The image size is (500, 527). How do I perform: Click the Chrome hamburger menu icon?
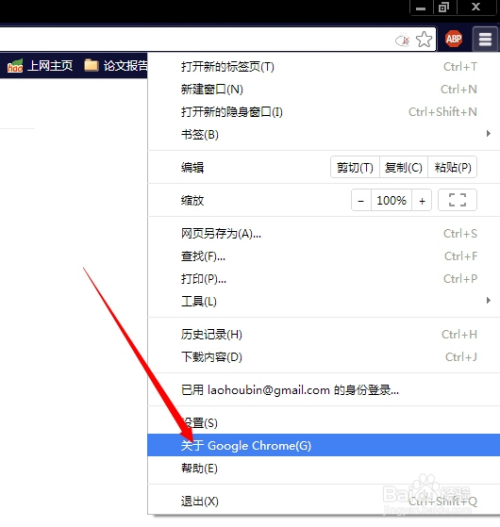[485, 39]
